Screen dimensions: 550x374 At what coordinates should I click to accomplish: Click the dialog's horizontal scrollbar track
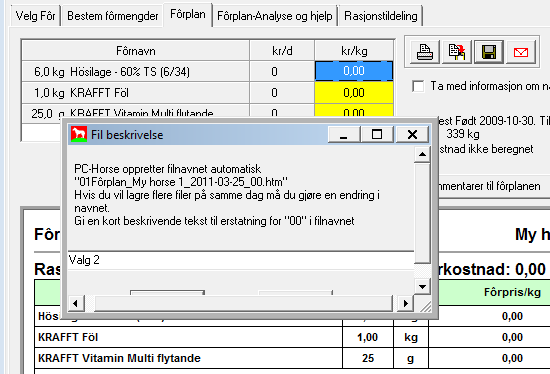243,303
